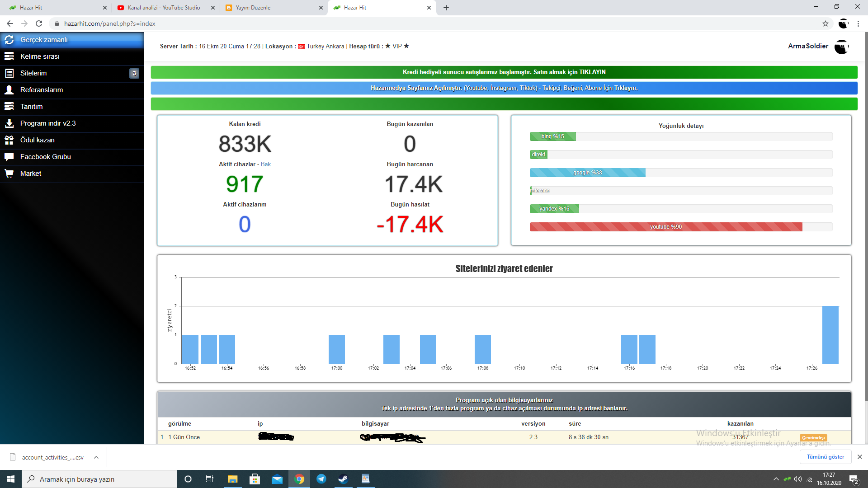
Task: Click the Market shopping cart icon
Action: point(9,174)
